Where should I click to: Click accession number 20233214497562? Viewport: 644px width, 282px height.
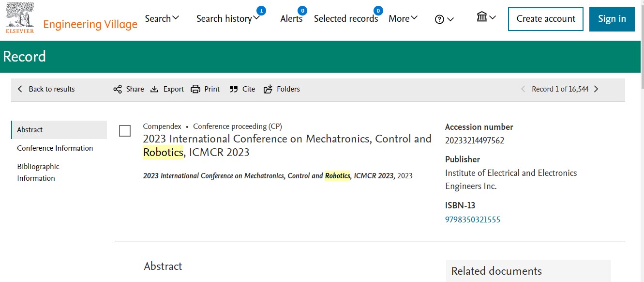pos(475,141)
